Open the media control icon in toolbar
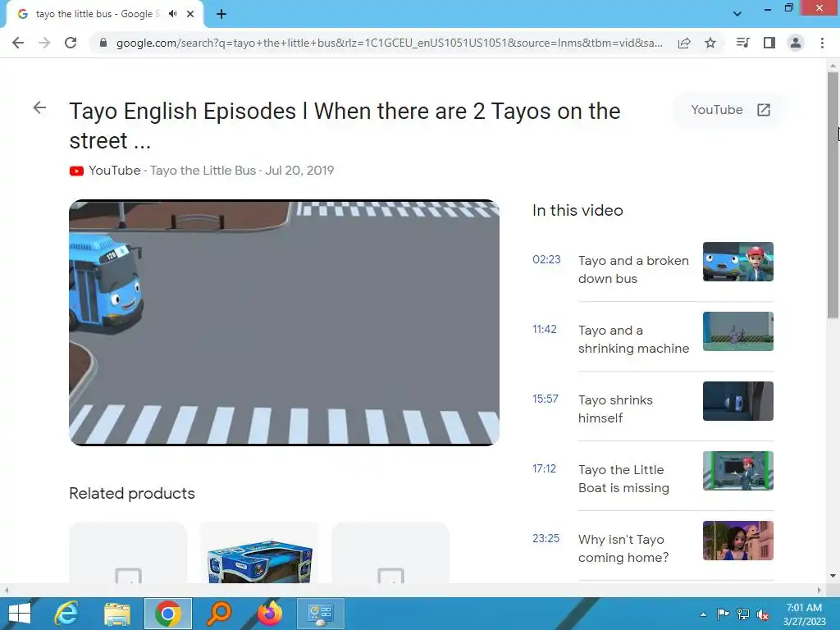This screenshot has width=840, height=630. [x=742, y=43]
